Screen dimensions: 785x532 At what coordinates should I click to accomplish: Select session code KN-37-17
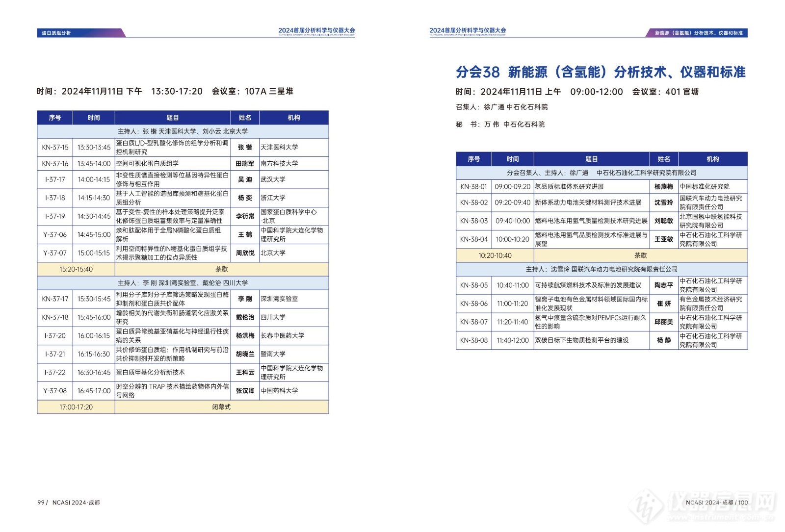55,299
